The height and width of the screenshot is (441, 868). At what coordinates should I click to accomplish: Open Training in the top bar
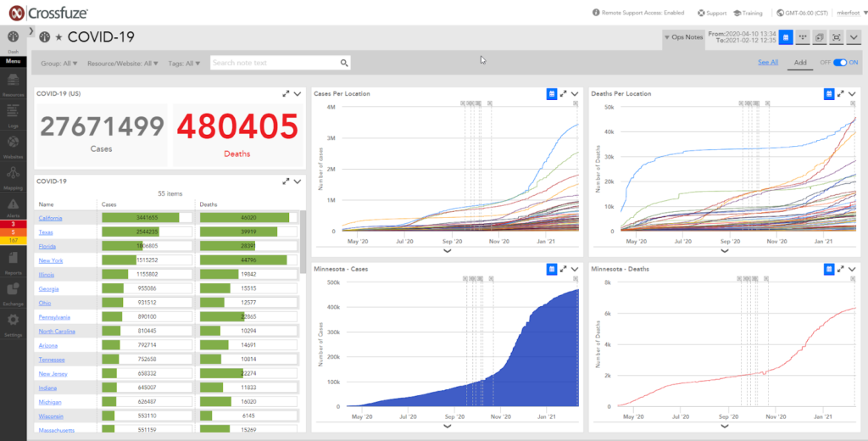748,13
